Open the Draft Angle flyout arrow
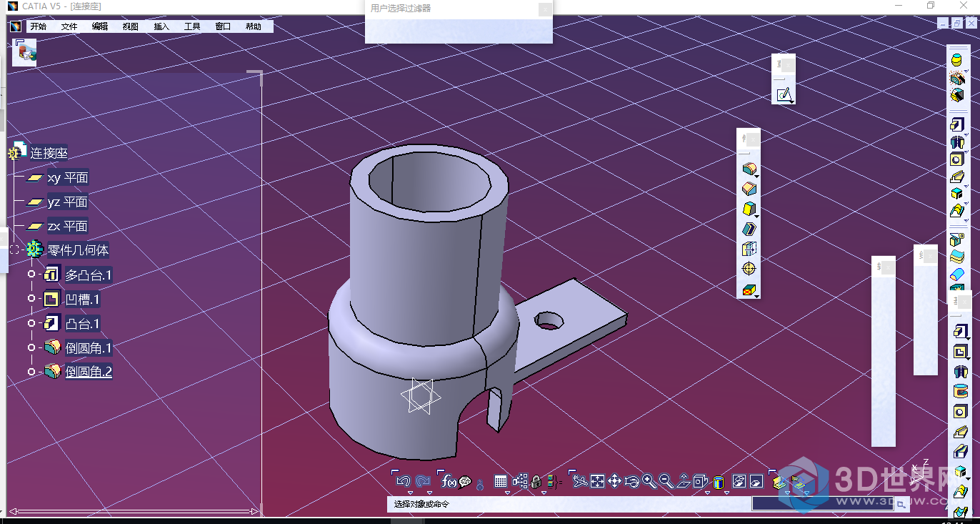The image size is (980, 524). click(x=757, y=216)
